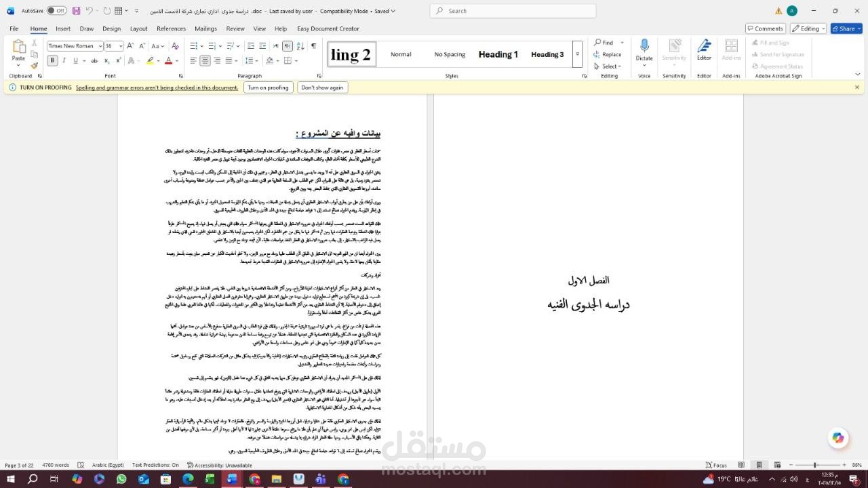Open the Copilot floating button
Screen dimensions: 868x488
coord(838,438)
